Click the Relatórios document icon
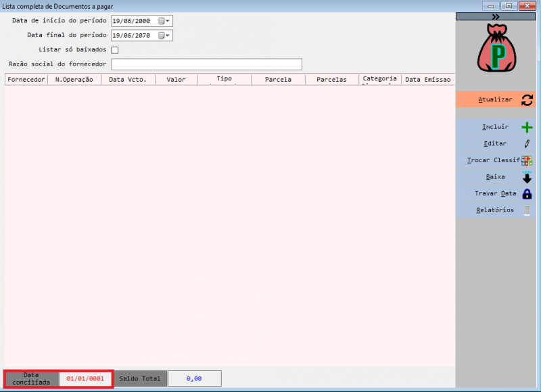 pos(527,210)
